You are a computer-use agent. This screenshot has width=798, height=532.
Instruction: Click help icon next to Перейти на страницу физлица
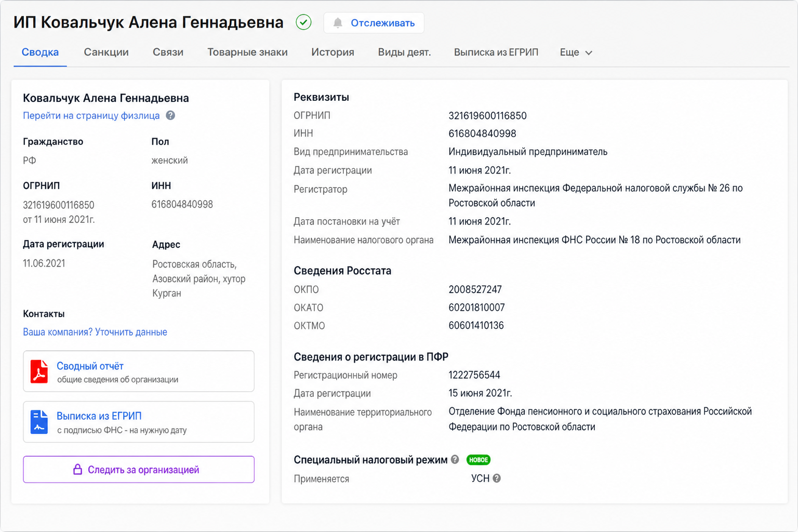click(x=170, y=115)
